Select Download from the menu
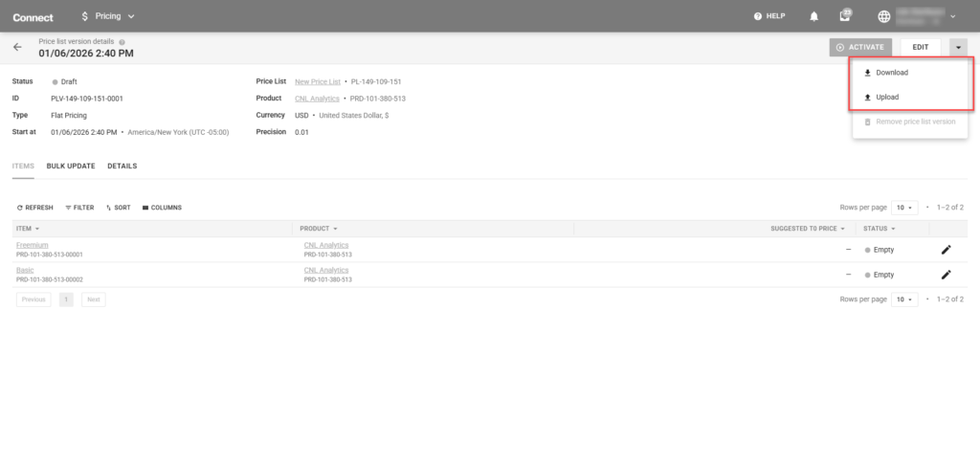The width and height of the screenshot is (980, 465). pyautogui.click(x=891, y=73)
